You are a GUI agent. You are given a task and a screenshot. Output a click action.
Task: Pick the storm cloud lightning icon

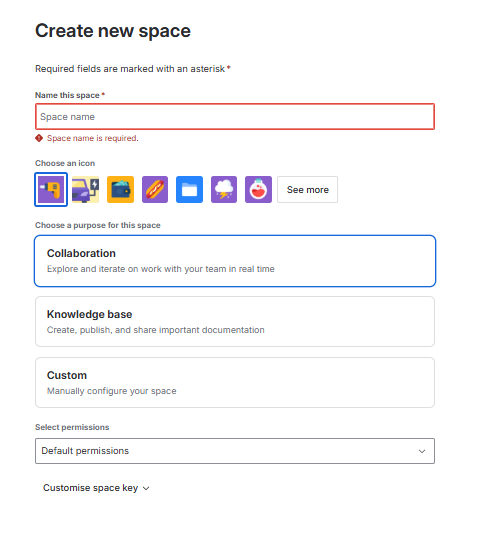224,189
